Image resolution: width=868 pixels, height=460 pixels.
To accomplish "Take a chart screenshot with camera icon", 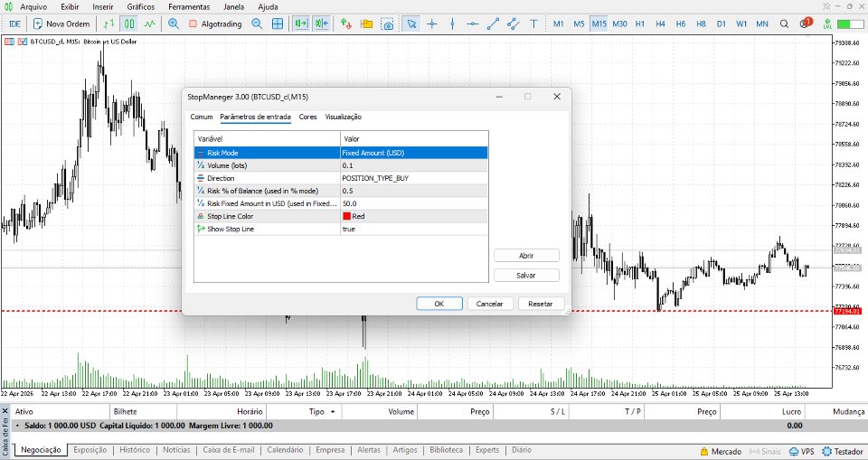I will [x=389, y=23].
